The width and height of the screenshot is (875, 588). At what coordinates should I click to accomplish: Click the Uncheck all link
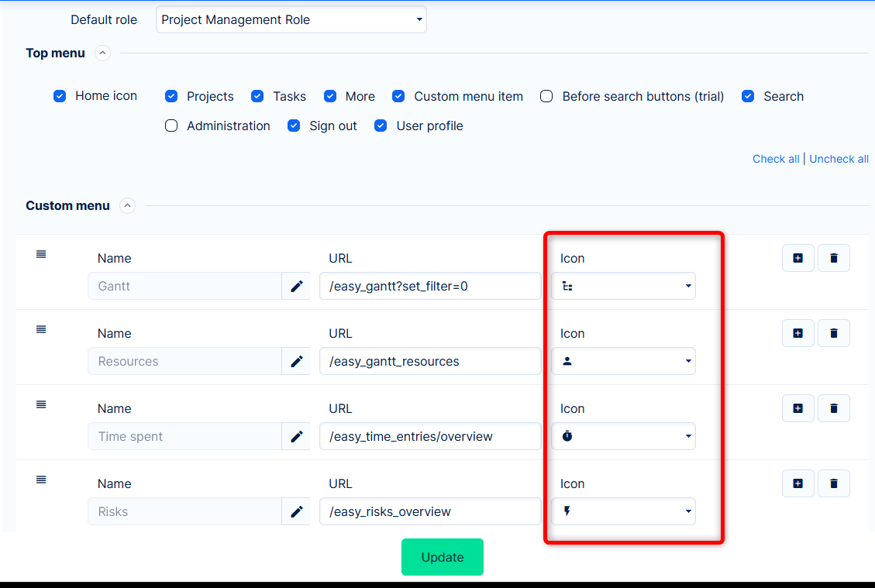pyautogui.click(x=839, y=159)
